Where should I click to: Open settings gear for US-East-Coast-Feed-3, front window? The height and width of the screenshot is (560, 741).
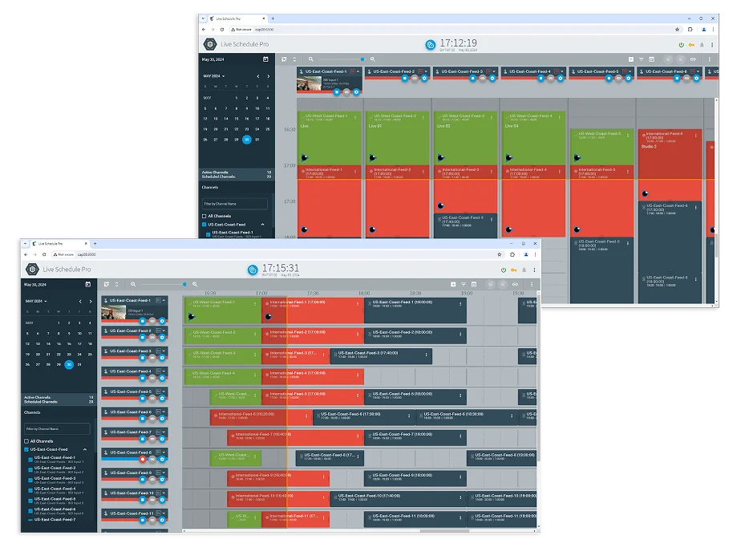pyautogui.click(x=162, y=358)
